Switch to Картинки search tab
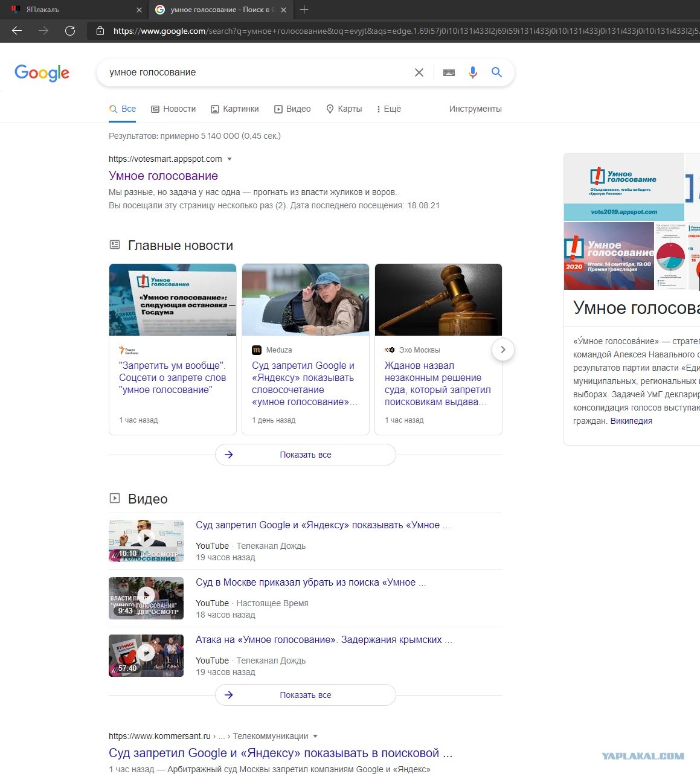The image size is (700, 774). 234,109
